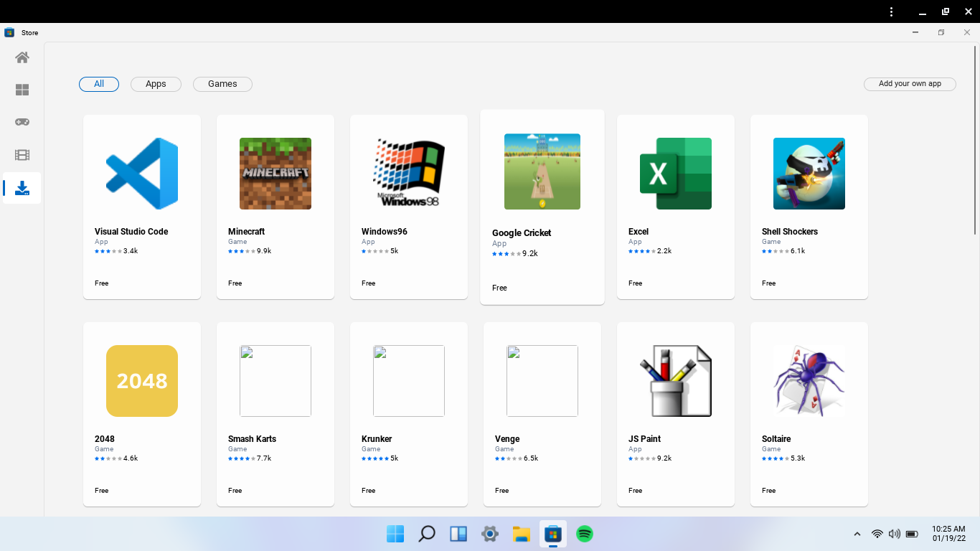
Task: Open the Soltaire game card
Action: point(809,414)
